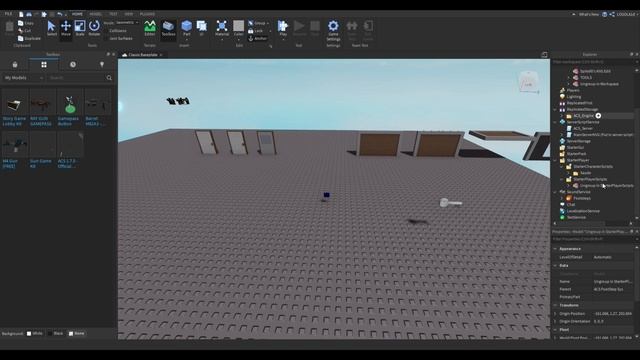Viewport: 640px width, 360px height.
Task: Select the Gamepass Button model thumbnail
Action: [x=70, y=102]
